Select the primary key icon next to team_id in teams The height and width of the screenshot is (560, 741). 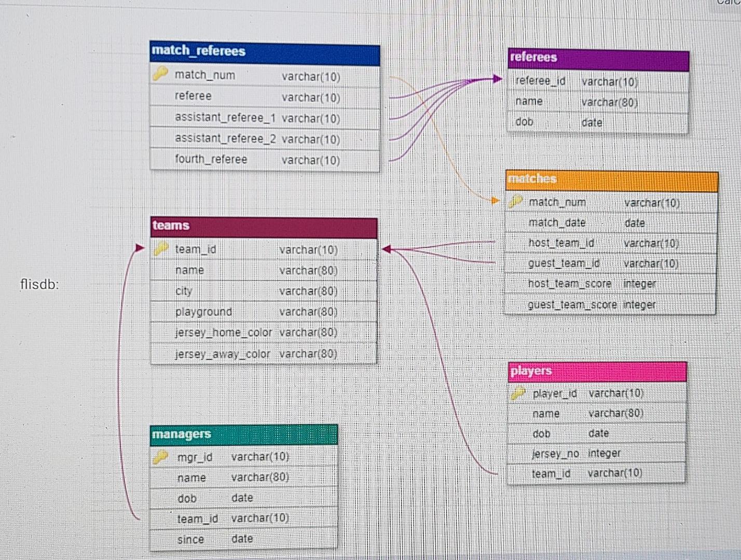162,248
